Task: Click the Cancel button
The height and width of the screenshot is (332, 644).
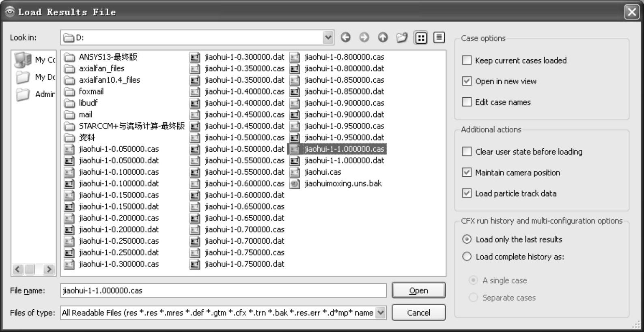Action: click(x=418, y=313)
